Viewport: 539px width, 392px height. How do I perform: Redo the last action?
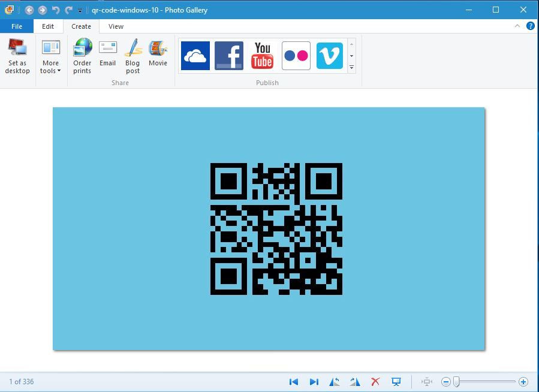click(69, 10)
